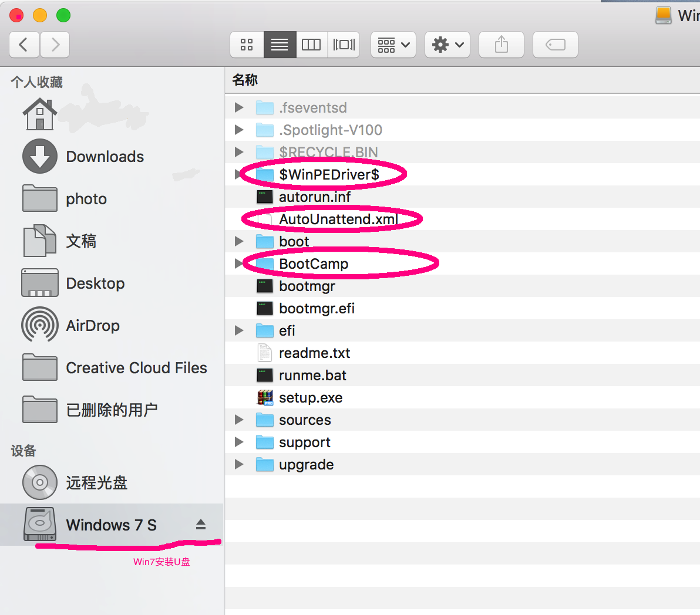The image size is (700, 615).
Task: Open the item grouping dropdown
Action: 393,45
